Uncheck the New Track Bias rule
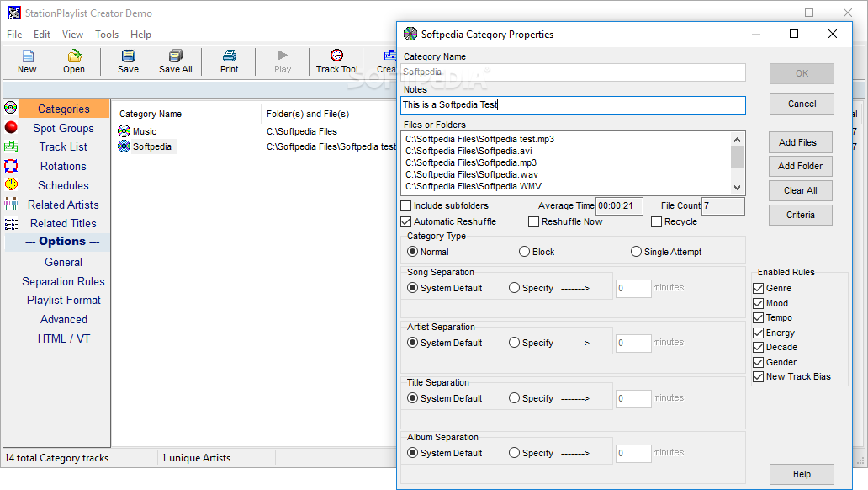The width and height of the screenshot is (868, 490). (x=759, y=377)
